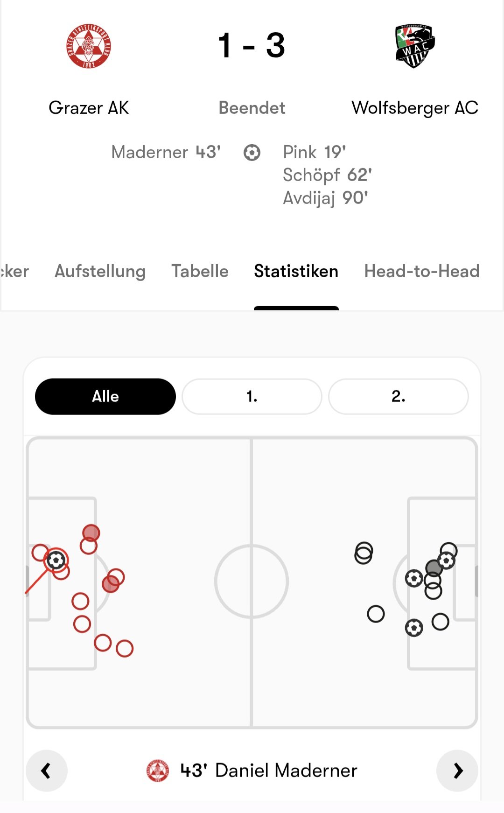Switch to the Head-to-Head tab
The width and height of the screenshot is (504, 813).
tap(422, 271)
